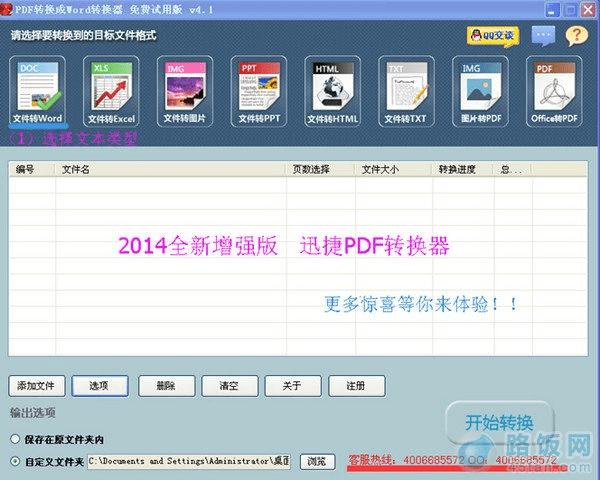The height and width of the screenshot is (480, 600).
Task: Click the 编号 column header
Action: pos(32,169)
